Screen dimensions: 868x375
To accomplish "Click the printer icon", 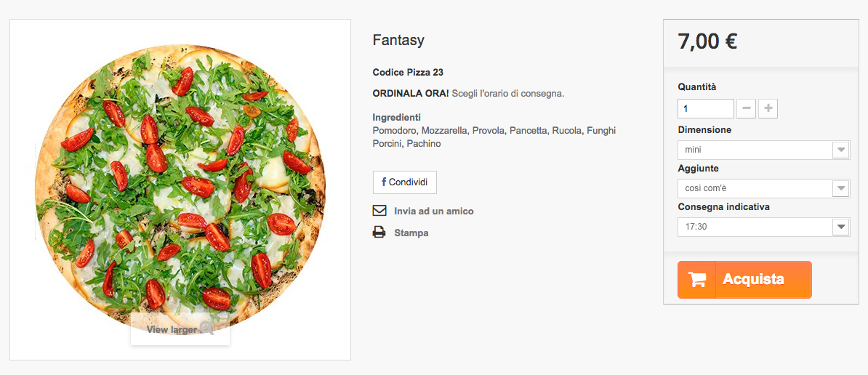I will click(379, 233).
